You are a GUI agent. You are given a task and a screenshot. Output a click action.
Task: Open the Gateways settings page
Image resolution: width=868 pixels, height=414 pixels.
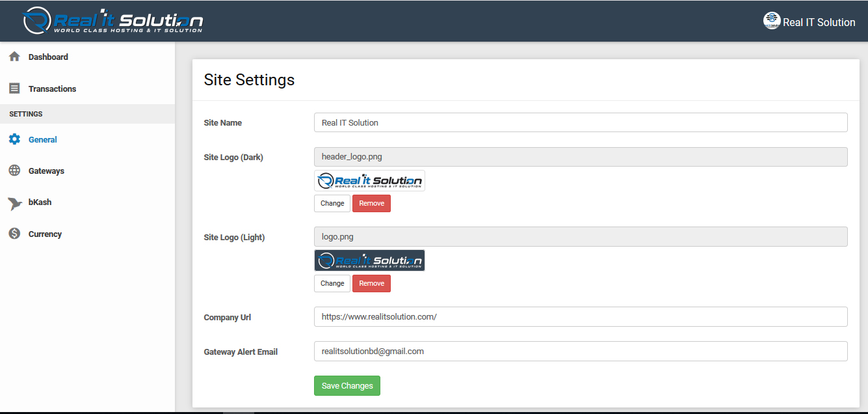[46, 171]
